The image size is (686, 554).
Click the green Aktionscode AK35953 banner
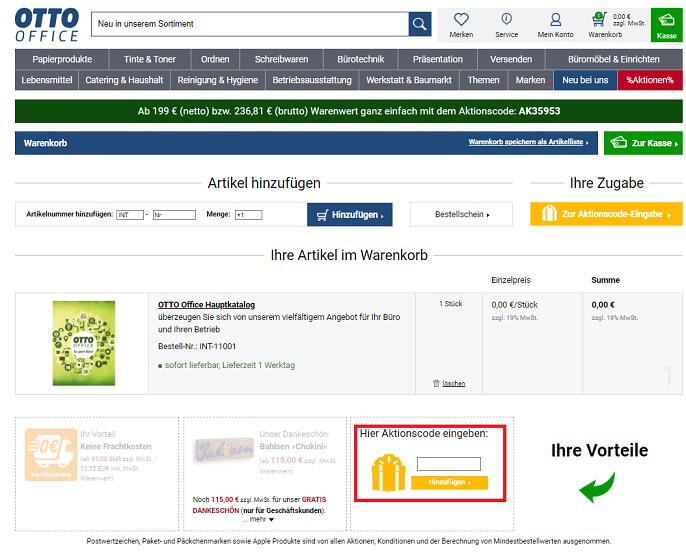(349, 111)
